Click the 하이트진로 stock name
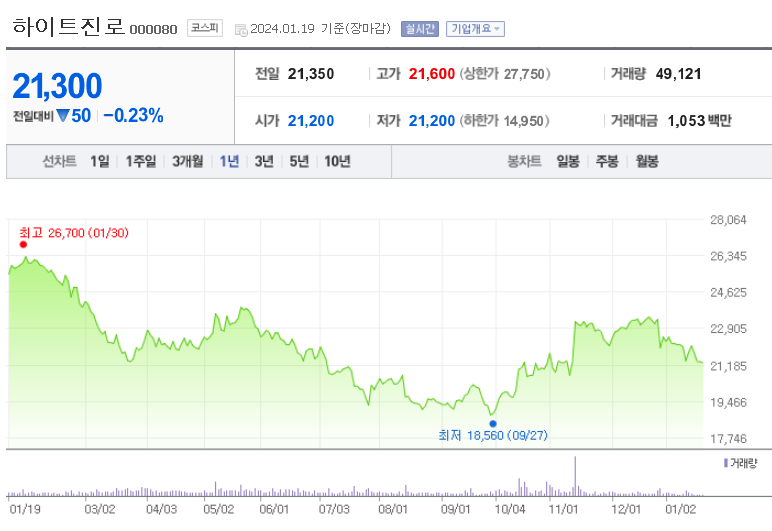The height and width of the screenshot is (531, 772). pos(68,27)
